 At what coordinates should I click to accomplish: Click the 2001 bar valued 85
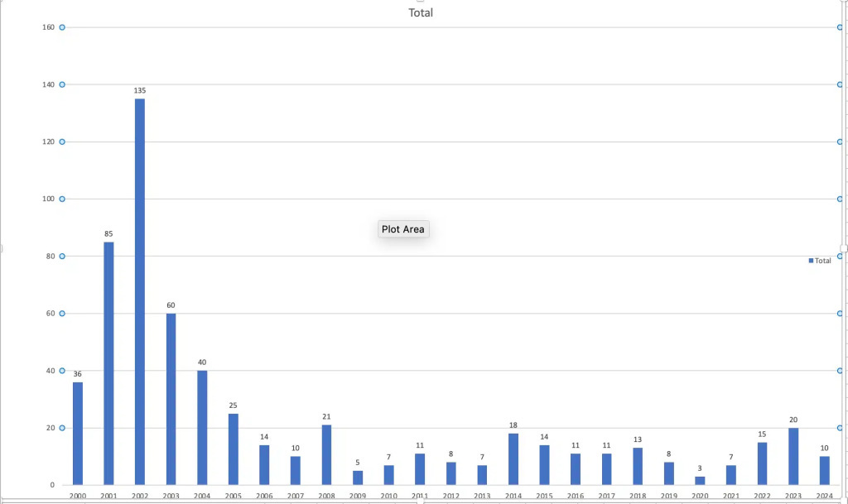(x=108, y=362)
